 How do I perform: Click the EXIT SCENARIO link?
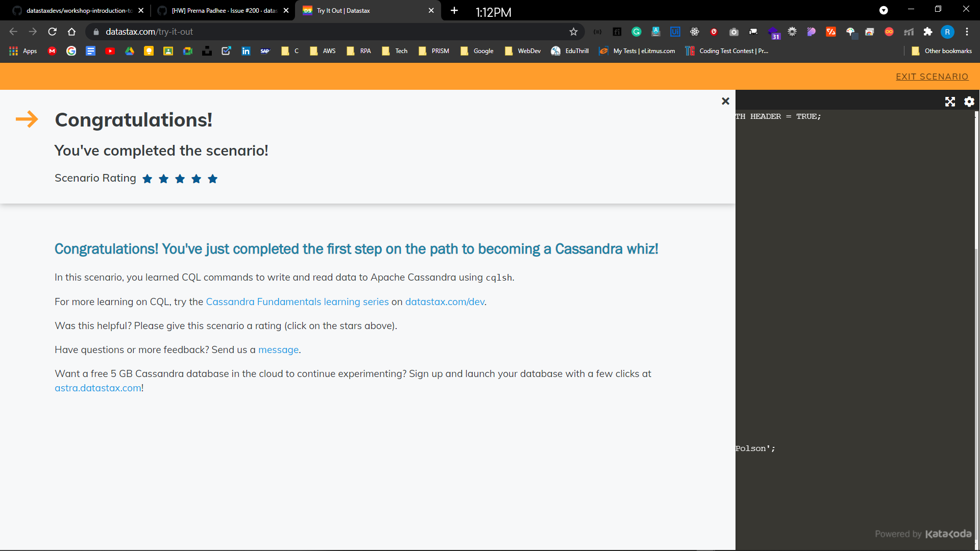(x=932, y=77)
